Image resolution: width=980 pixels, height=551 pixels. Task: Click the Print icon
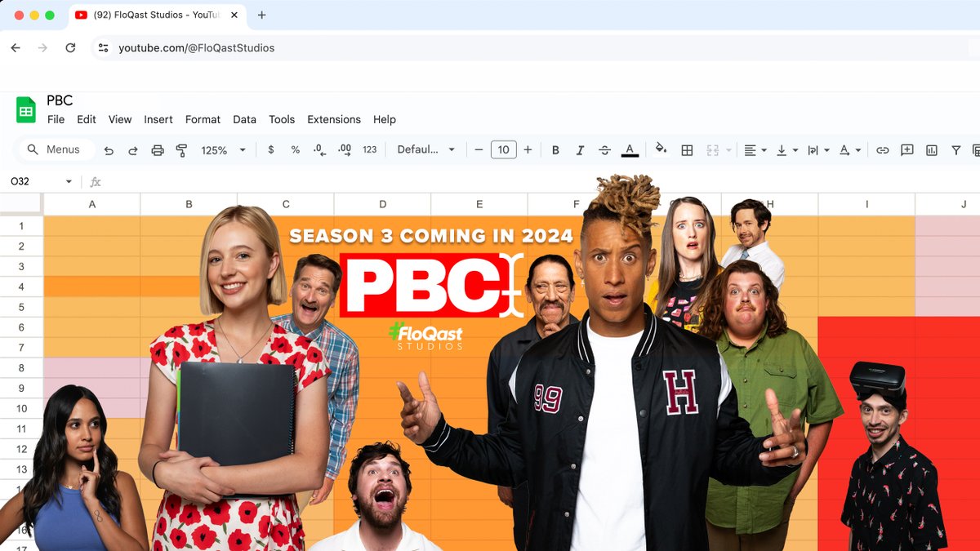point(158,150)
